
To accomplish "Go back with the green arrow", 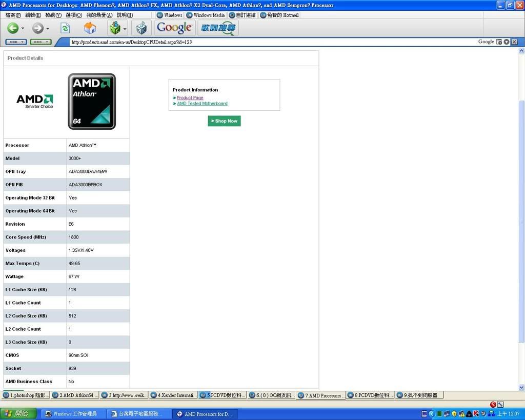I will pos(13,28).
